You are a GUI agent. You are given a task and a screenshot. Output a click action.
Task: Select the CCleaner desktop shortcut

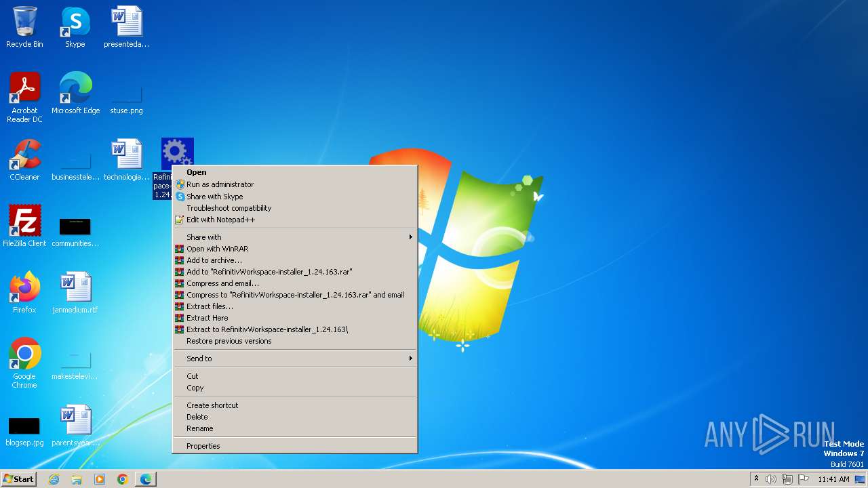point(24,159)
